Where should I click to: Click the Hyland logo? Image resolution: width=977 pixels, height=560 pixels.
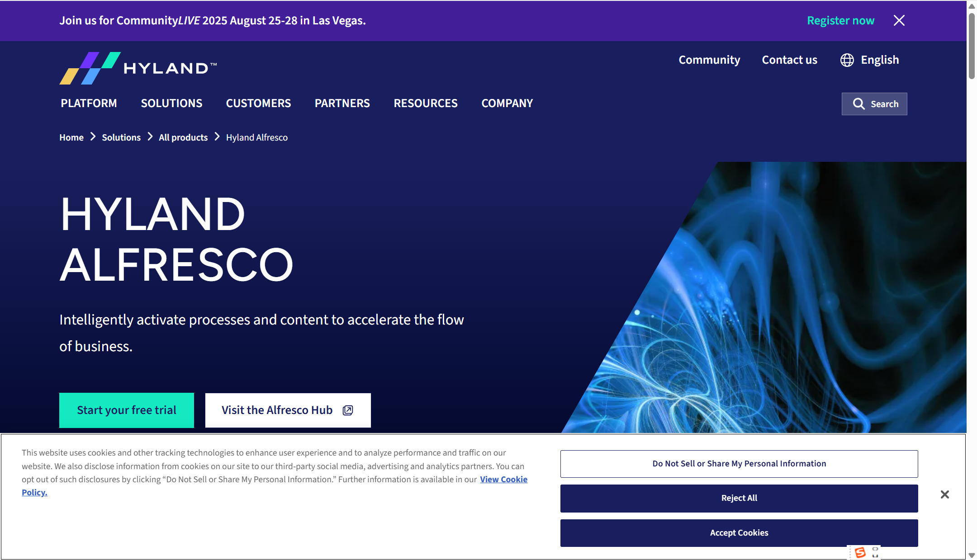click(138, 68)
